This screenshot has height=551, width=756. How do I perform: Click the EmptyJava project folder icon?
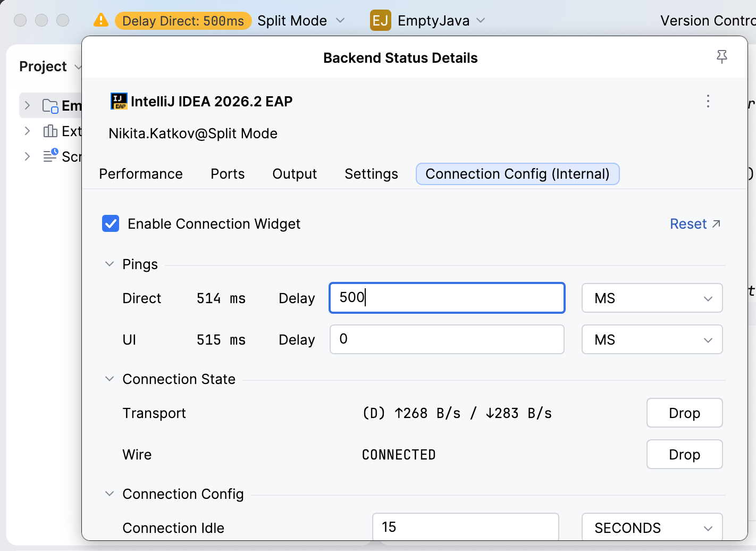pyautogui.click(x=50, y=105)
